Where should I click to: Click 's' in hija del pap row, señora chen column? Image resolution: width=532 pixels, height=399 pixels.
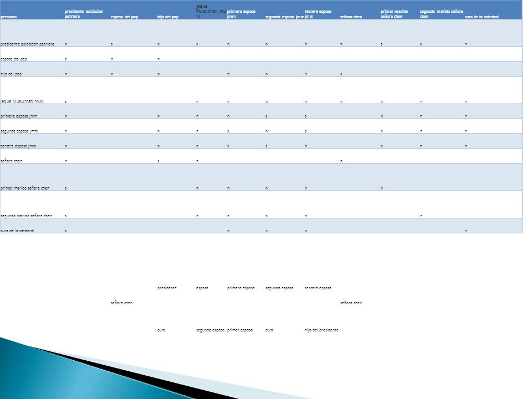point(341,74)
